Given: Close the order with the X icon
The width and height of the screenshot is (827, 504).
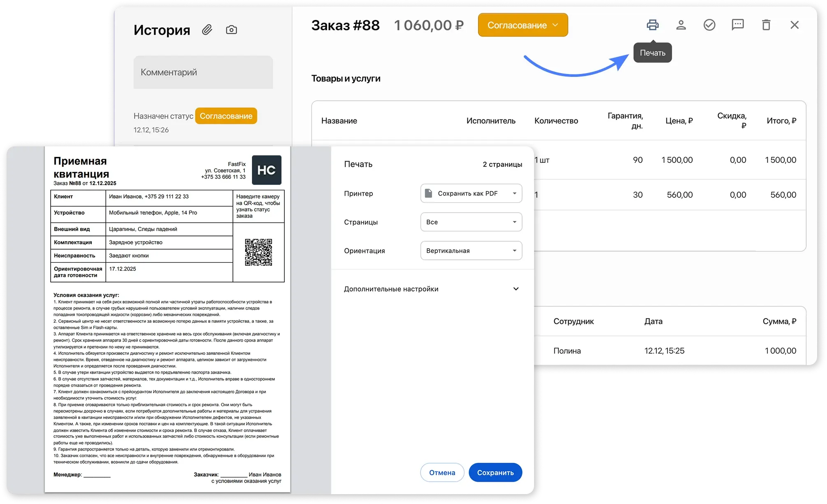Looking at the screenshot, I should pyautogui.click(x=794, y=25).
